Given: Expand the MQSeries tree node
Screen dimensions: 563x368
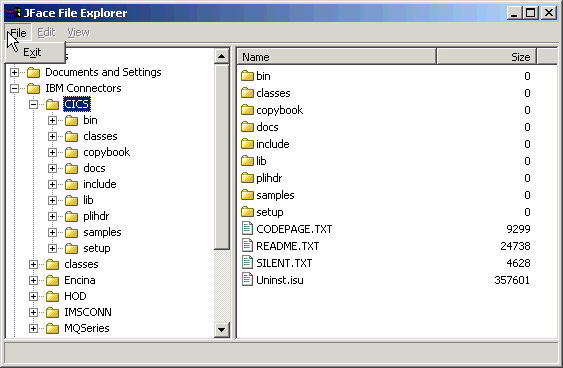Looking at the screenshot, I should point(33,329).
